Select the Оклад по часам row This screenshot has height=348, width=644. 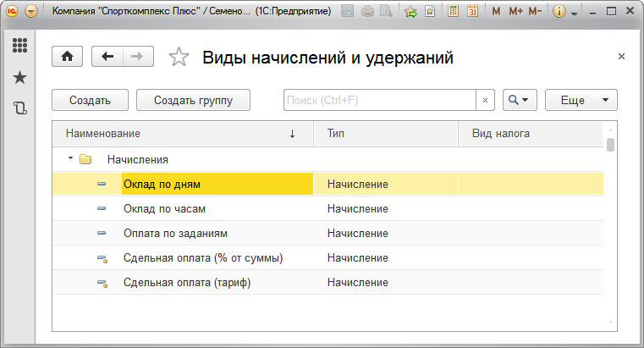[x=164, y=208]
